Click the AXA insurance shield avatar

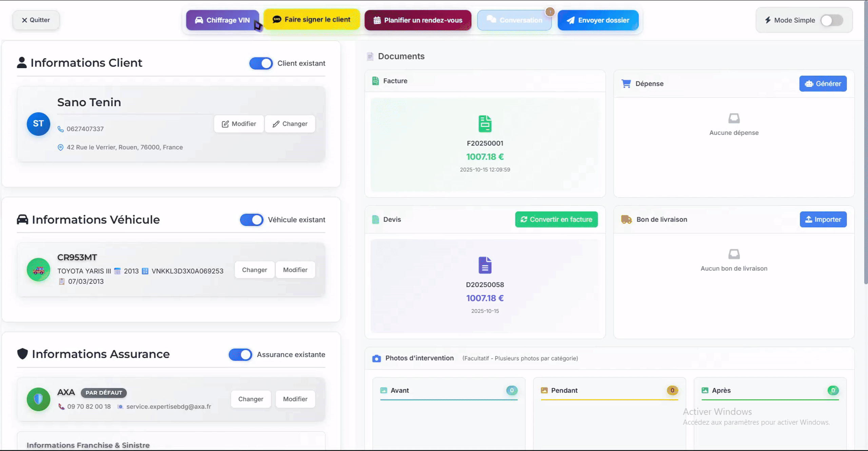[x=38, y=399]
